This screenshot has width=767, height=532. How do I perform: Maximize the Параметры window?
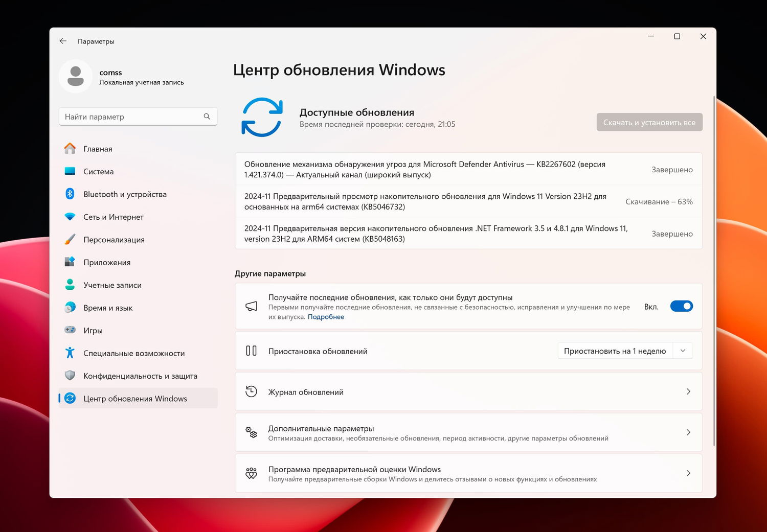pyautogui.click(x=677, y=36)
